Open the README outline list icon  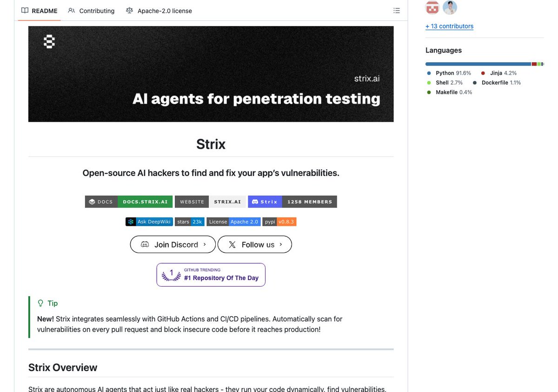[x=397, y=11]
